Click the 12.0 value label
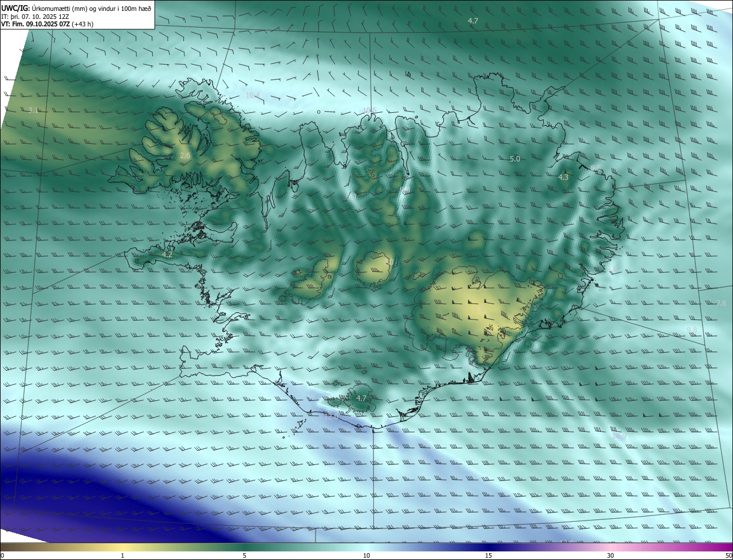733x560 pixels. click(x=331, y=417)
